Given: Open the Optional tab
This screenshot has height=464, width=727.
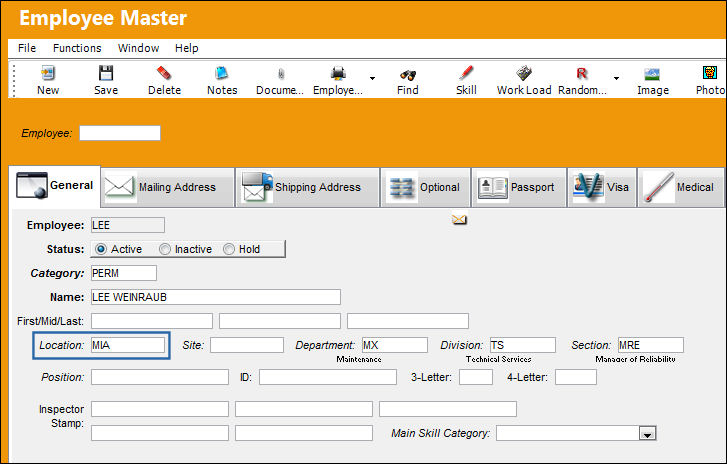Looking at the screenshot, I should coord(426,187).
